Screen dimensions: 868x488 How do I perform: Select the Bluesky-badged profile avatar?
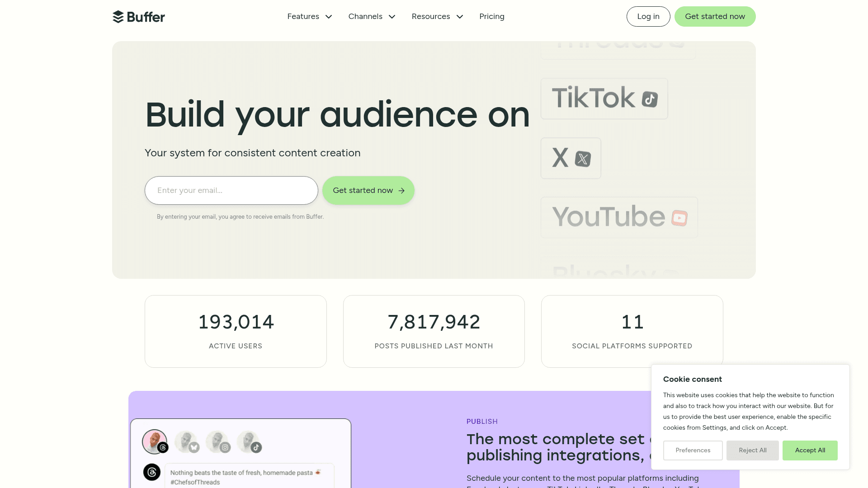186,441
